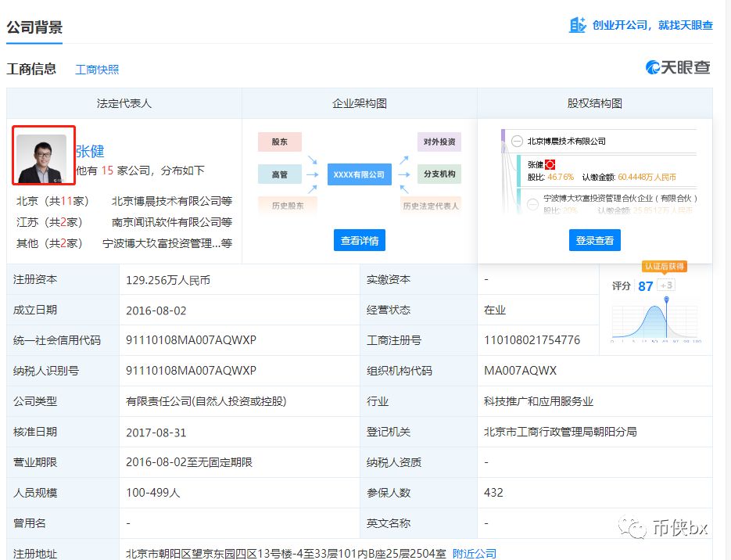Click the red badge icon next to 张健
This screenshot has width=731, height=560.
[x=550, y=164]
